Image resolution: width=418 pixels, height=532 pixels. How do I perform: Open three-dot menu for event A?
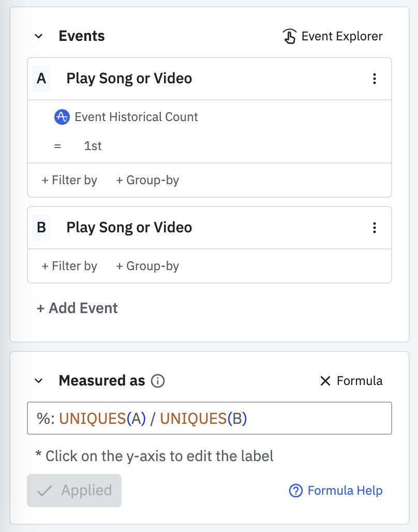click(x=375, y=79)
